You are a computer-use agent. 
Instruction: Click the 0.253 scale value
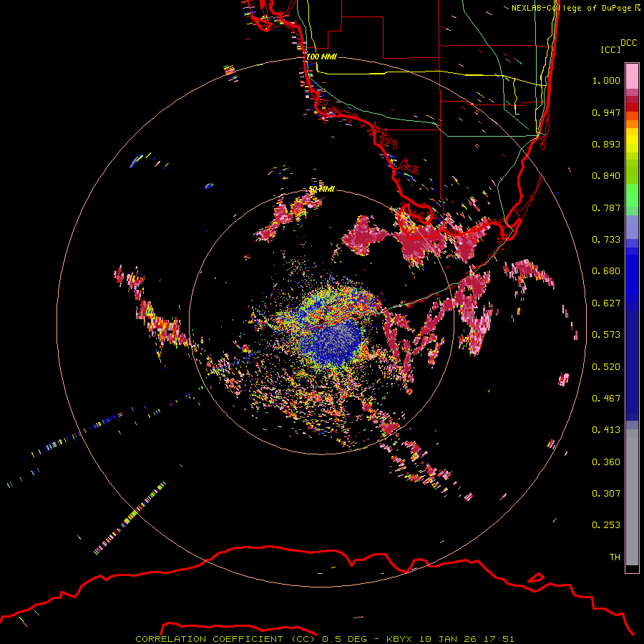point(606,525)
